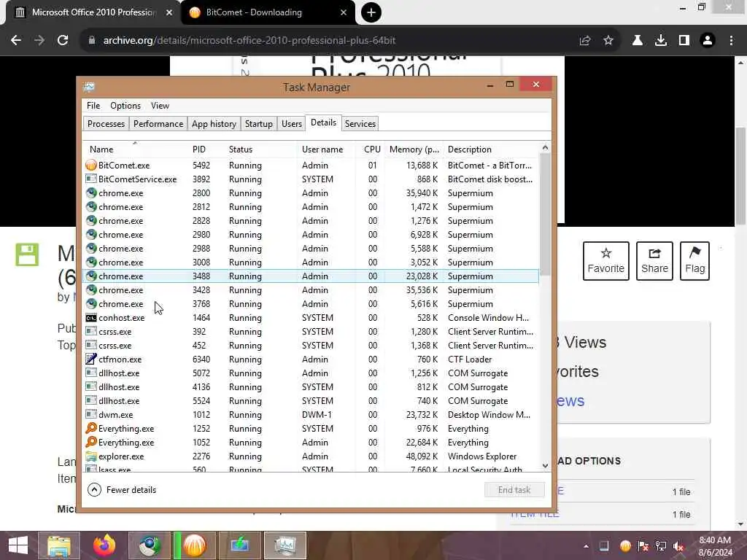Click the browser address bar URL

[249, 41]
